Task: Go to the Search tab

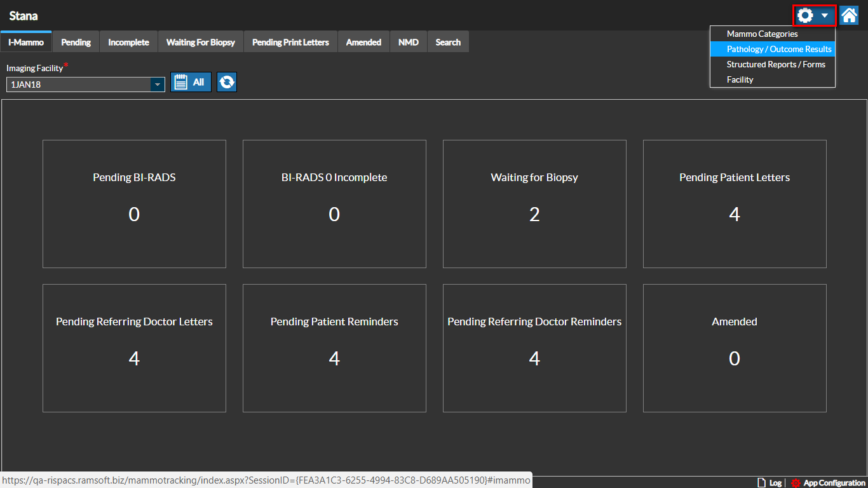Action: click(448, 42)
